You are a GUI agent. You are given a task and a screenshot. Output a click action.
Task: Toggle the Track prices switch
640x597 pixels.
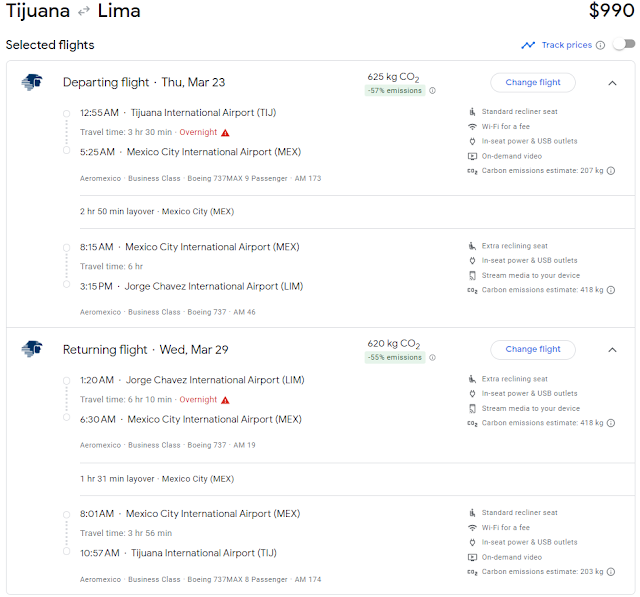624,44
